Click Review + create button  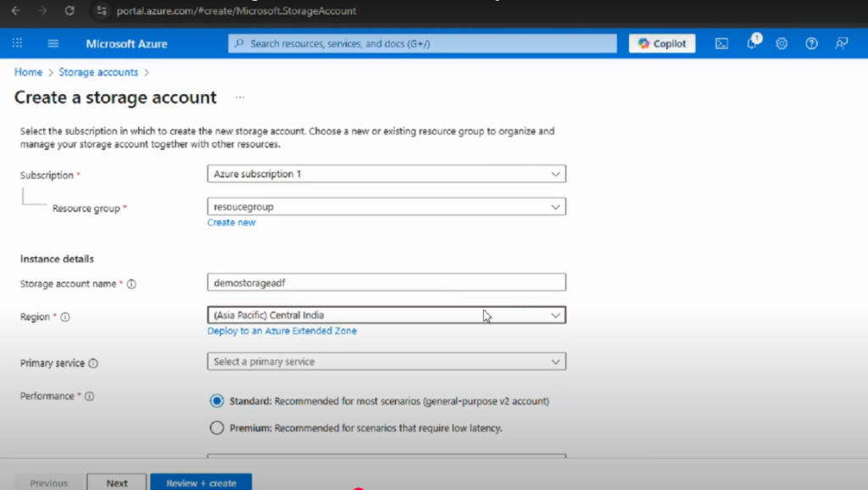[201, 482]
